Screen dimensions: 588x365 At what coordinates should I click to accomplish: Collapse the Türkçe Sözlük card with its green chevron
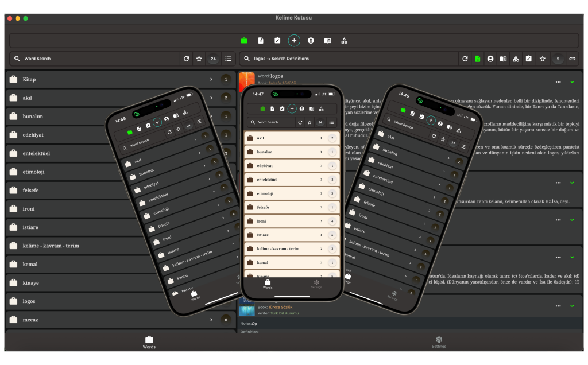[x=572, y=306]
